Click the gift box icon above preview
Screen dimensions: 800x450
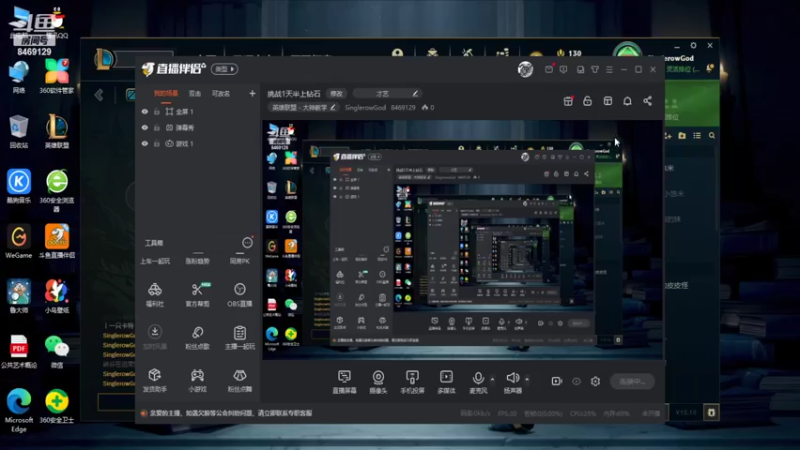click(x=568, y=101)
